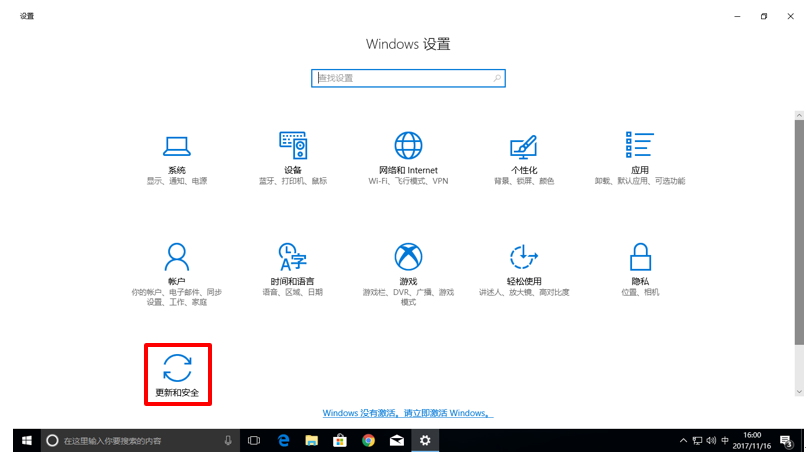Click the scrollbar down arrow

coord(799,392)
